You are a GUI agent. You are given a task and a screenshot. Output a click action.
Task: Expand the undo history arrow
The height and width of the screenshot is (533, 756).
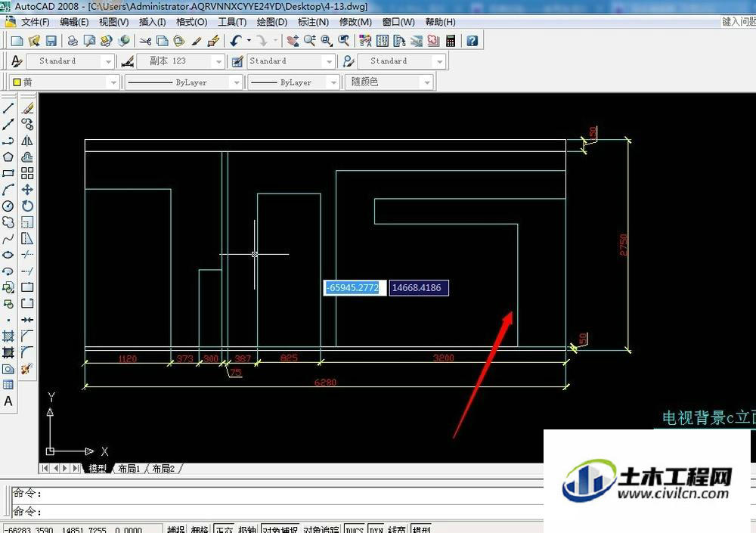pyautogui.click(x=249, y=41)
